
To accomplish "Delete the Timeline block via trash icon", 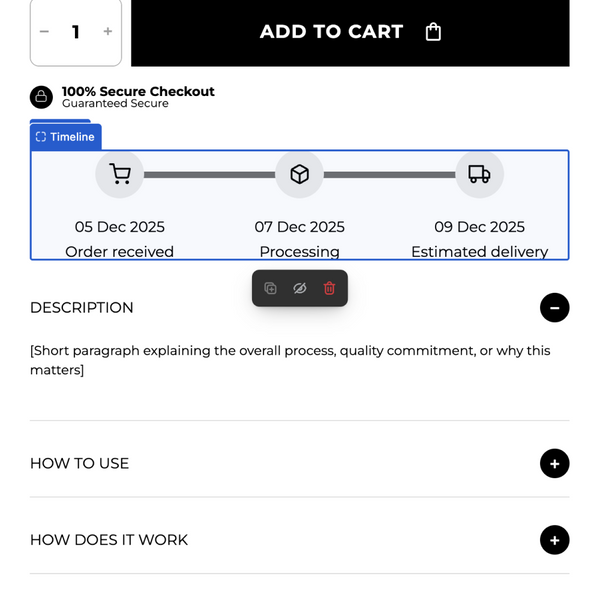I will point(329,288).
